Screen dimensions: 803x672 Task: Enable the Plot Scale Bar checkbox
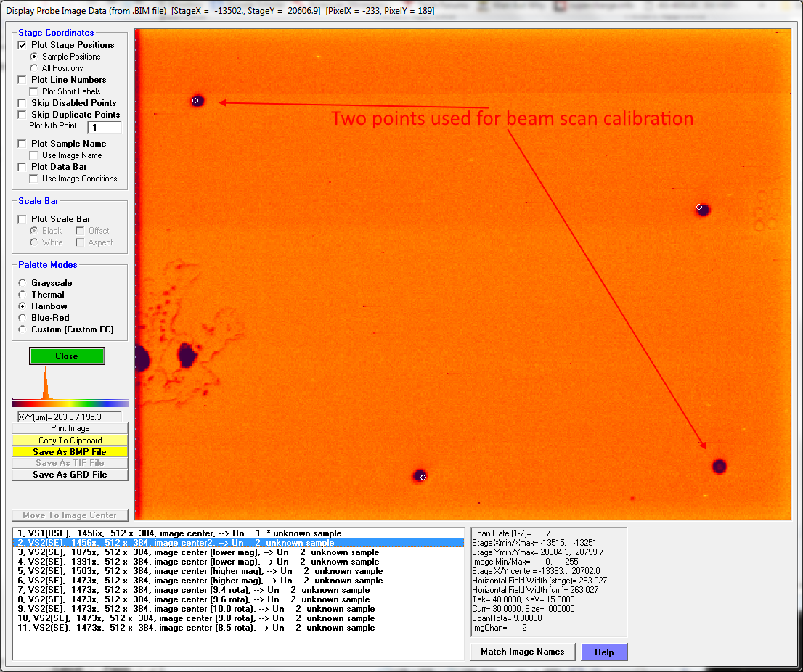[23, 219]
